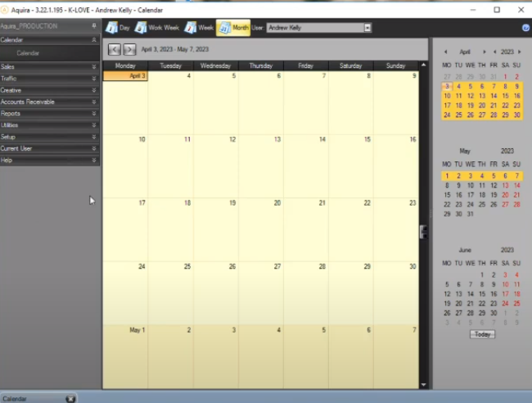Expand the Reports section

(94, 113)
